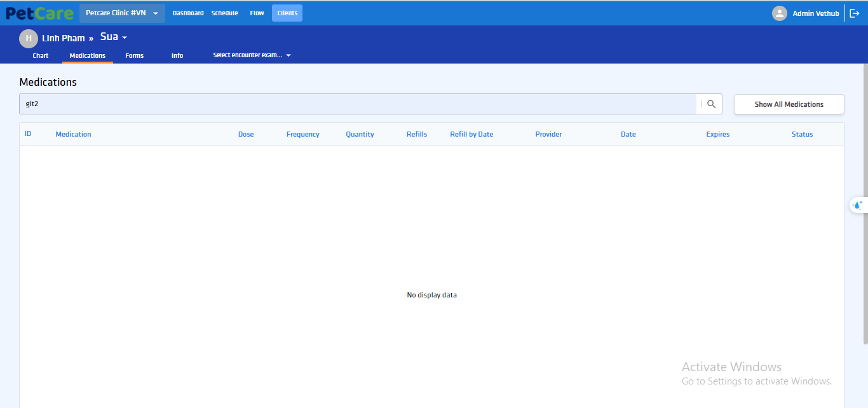Image resolution: width=868 pixels, height=408 pixels.
Task: Select Clients in the top navigation
Action: coord(287,13)
